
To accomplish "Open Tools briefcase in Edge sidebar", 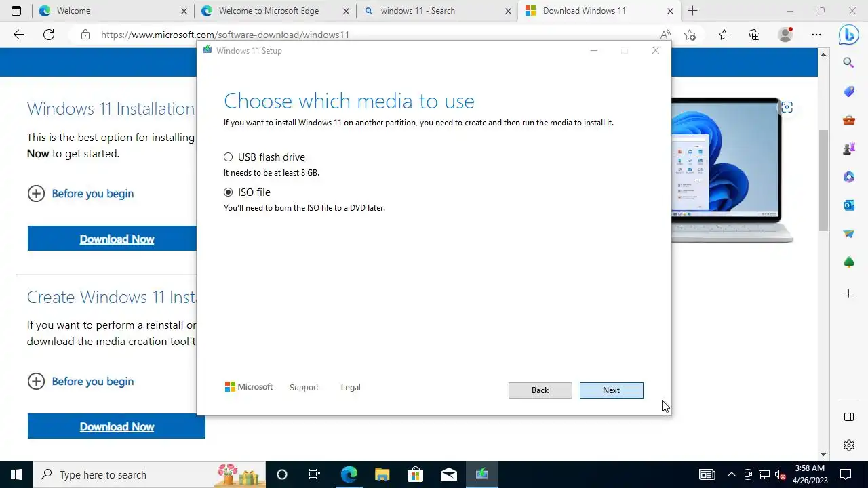I will click(848, 121).
